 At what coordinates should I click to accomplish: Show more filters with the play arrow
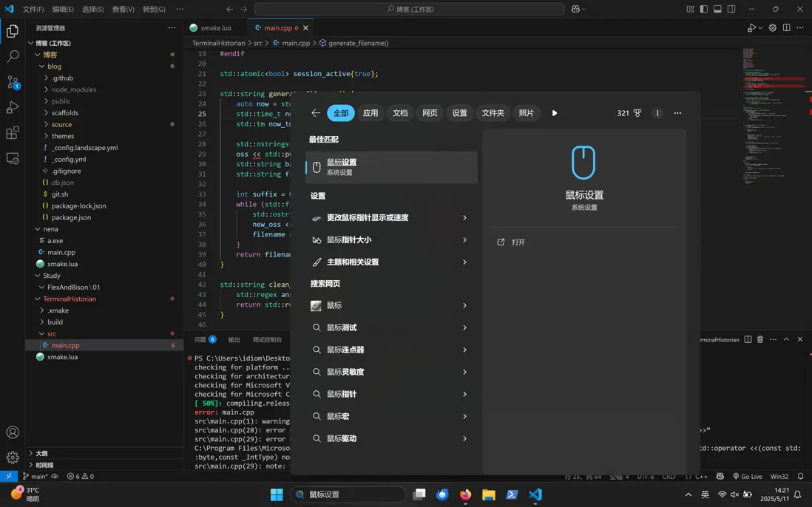(x=555, y=113)
